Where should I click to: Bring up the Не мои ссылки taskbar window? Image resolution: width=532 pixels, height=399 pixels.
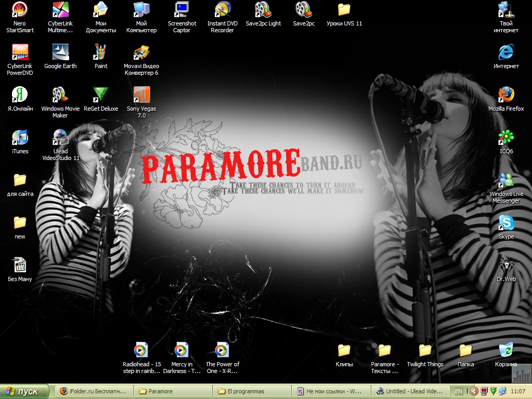click(x=331, y=391)
